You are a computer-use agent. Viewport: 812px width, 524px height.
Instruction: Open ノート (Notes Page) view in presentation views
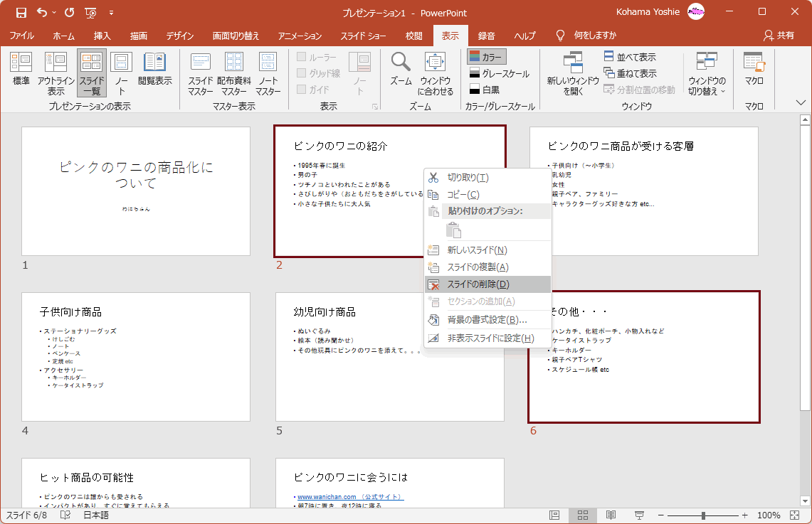point(121,73)
